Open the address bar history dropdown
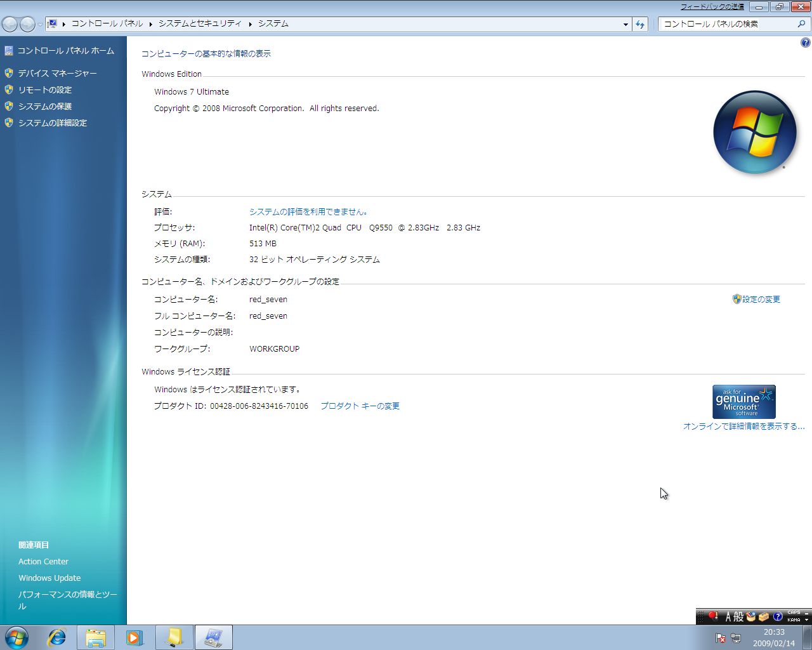 [x=625, y=24]
